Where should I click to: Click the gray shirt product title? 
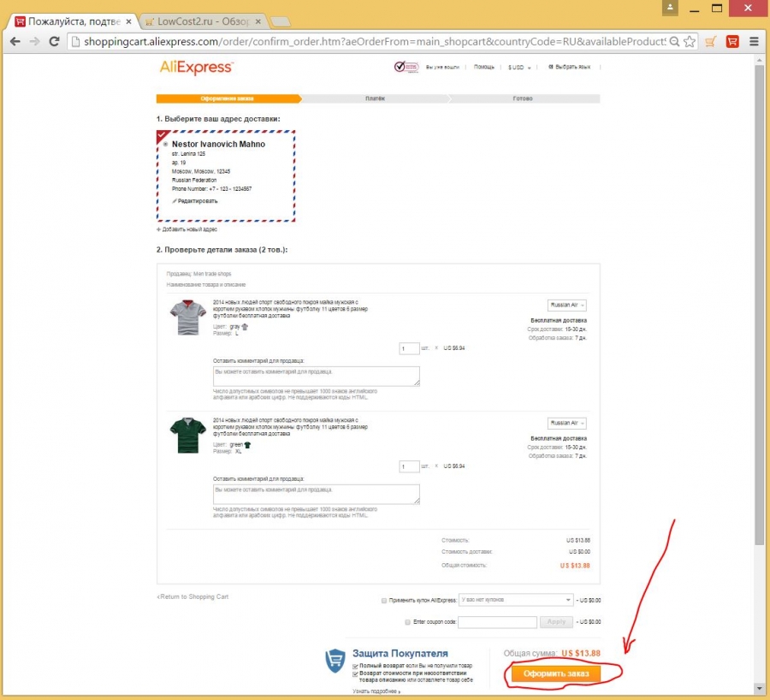[x=290, y=309]
